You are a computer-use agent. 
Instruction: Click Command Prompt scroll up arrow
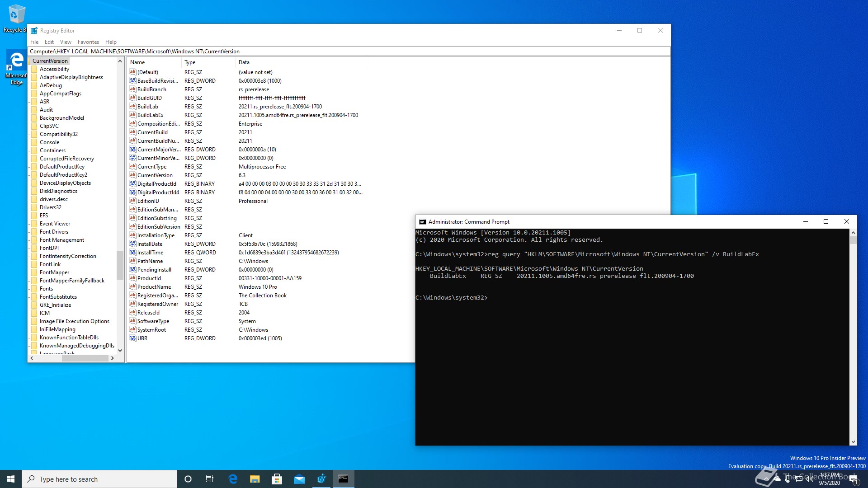click(x=853, y=233)
